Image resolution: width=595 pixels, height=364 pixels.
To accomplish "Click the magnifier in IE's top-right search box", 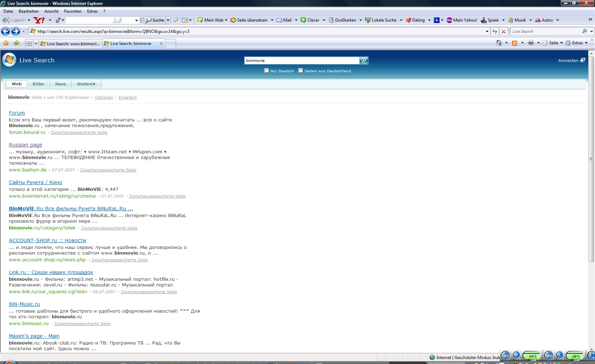I will point(584,31).
